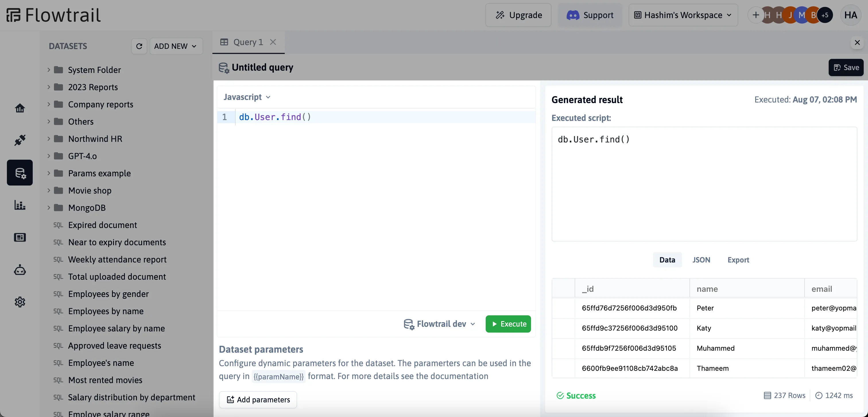Open the AI bot icon in sidebar
Viewport: 868px width, 417px height.
pyautogui.click(x=20, y=270)
